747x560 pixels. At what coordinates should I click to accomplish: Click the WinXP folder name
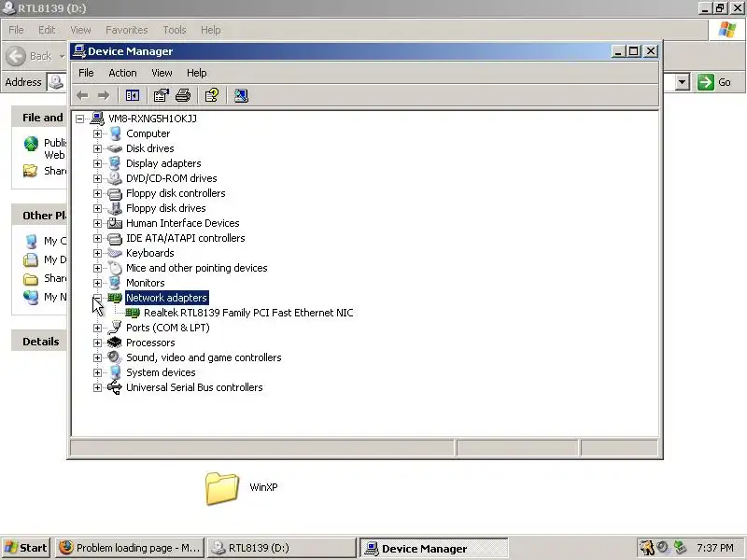click(x=263, y=487)
